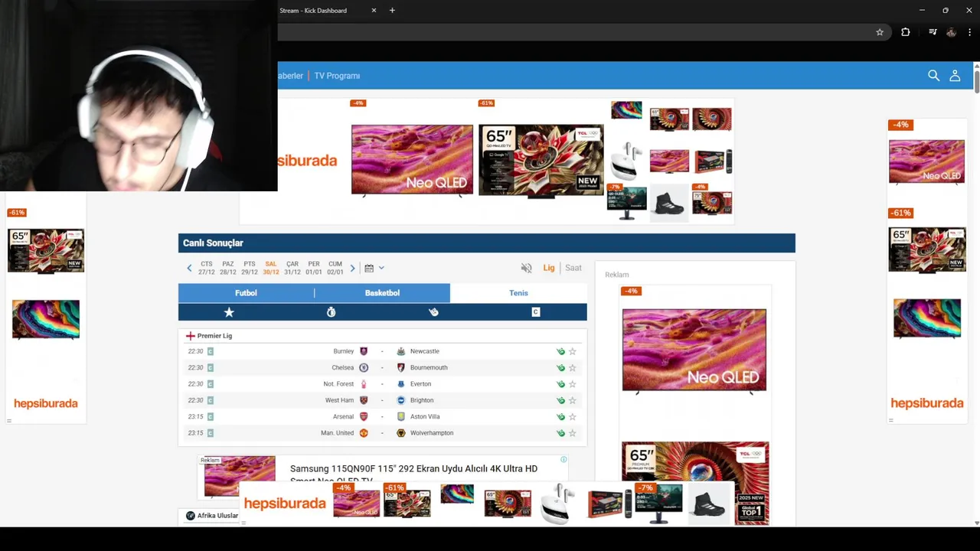Select date ÇAR 31/12
The width and height of the screenshot is (980, 551).
tap(292, 268)
